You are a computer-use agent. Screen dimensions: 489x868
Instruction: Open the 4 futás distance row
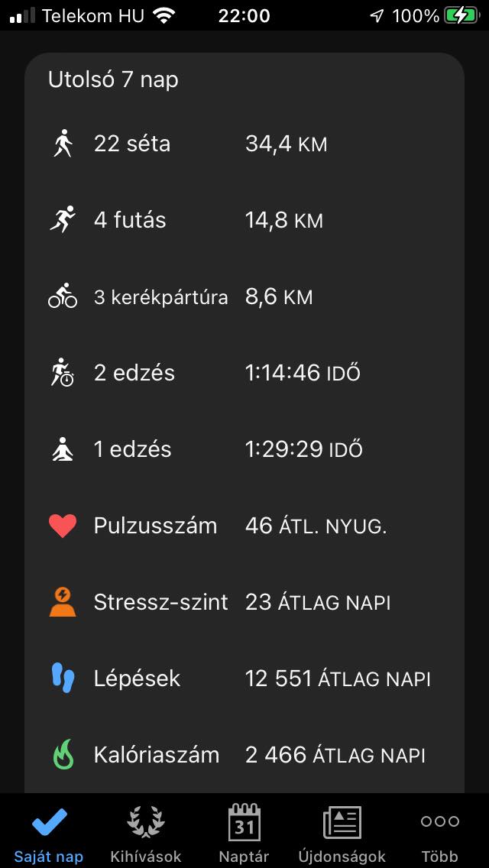coord(283,220)
